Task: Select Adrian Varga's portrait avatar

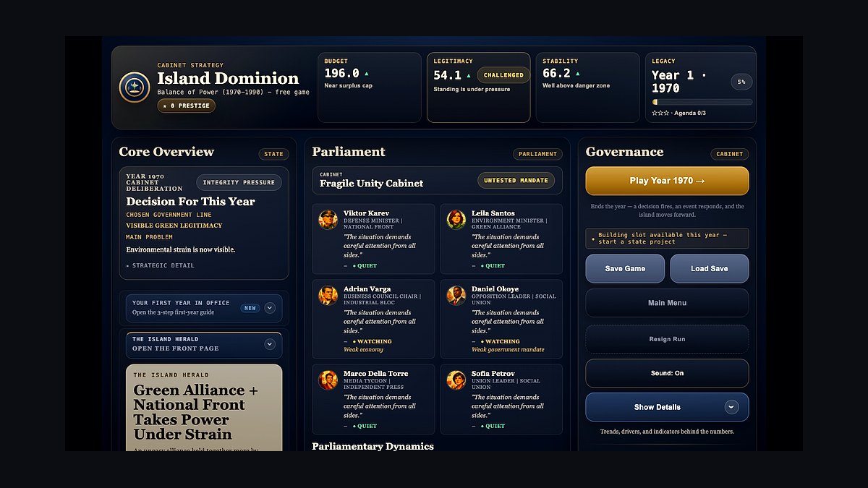Action: point(328,295)
